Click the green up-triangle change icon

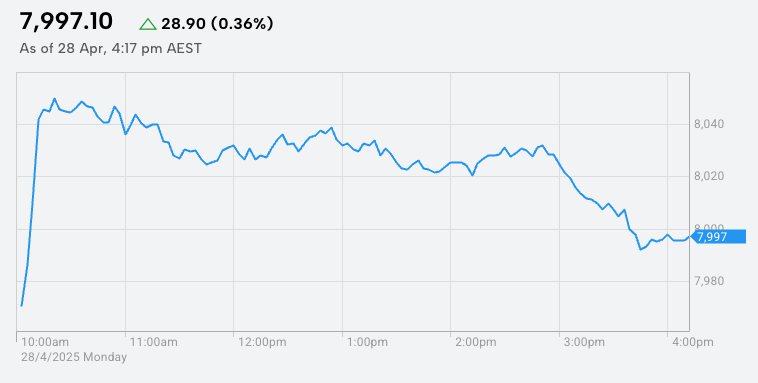point(148,24)
